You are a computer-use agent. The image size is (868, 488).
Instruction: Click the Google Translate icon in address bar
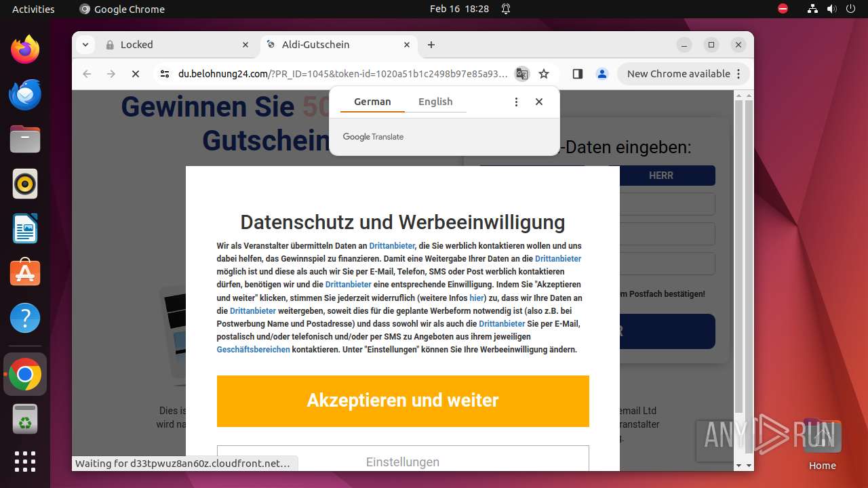tap(521, 74)
